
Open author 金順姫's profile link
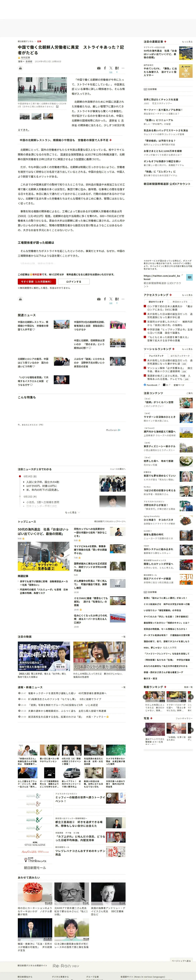[29, 61]
